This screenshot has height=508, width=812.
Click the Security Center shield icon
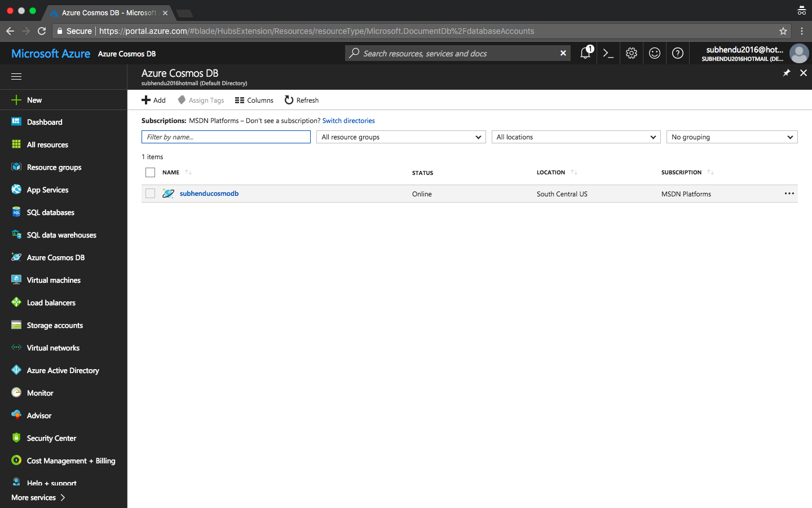click(x=16, y=438)
